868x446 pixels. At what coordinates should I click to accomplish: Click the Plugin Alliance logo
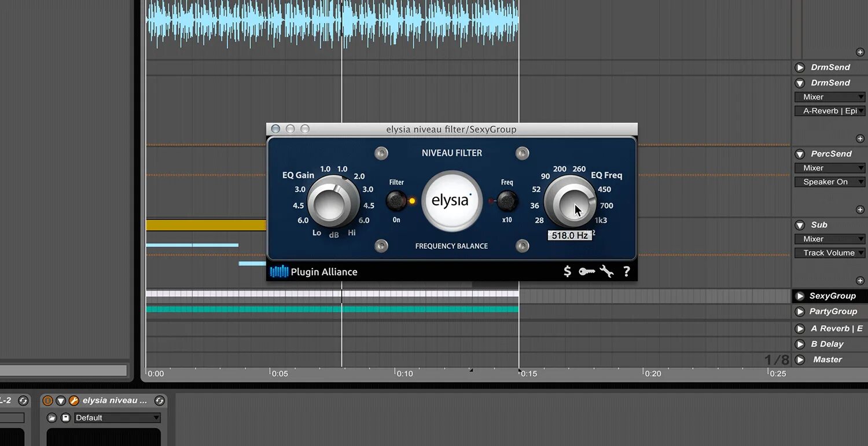pos(314,271)
